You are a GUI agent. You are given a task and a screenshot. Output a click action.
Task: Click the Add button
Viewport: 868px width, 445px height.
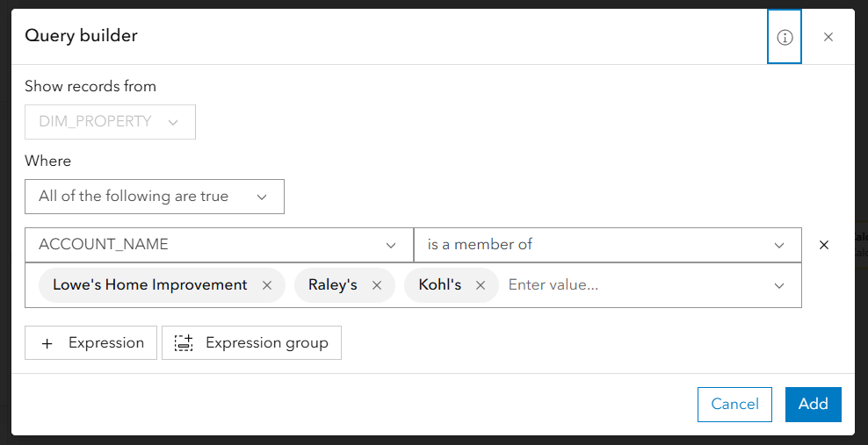814,404
